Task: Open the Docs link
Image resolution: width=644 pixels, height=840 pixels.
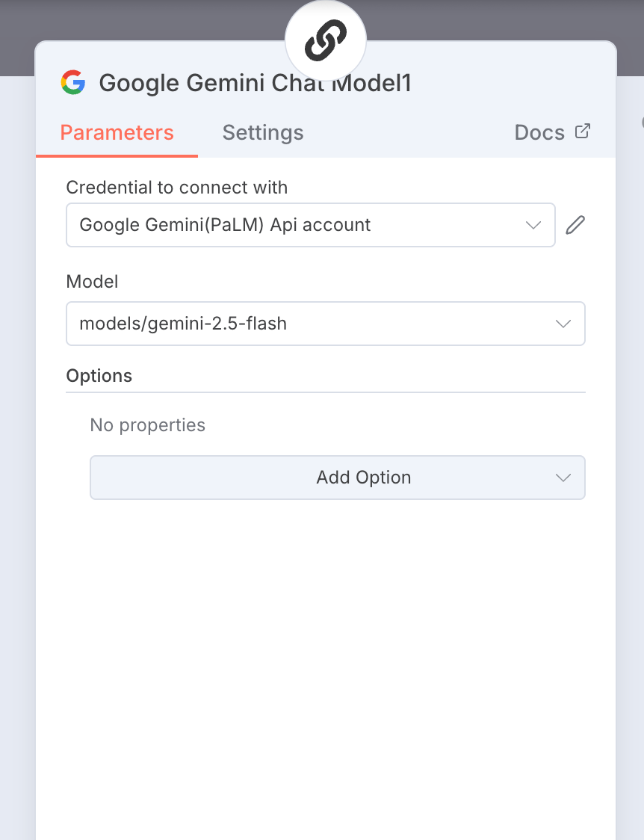Action: click(x=539, y=133)
